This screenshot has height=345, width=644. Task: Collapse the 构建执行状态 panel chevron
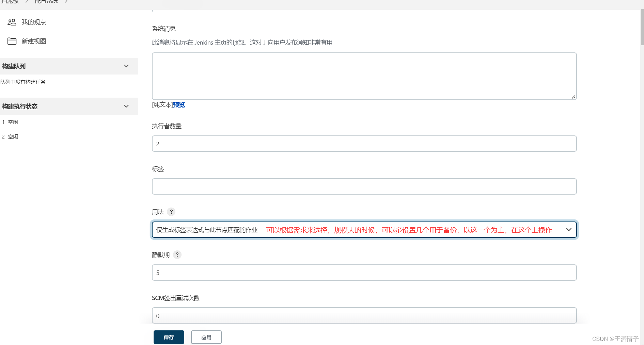coord(126,106)
